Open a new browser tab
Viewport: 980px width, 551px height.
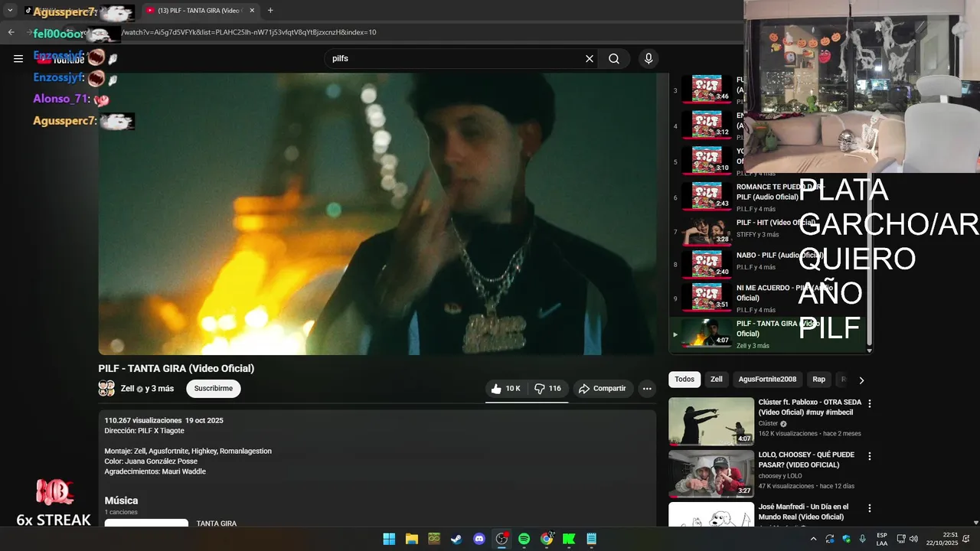click(270, 11)
